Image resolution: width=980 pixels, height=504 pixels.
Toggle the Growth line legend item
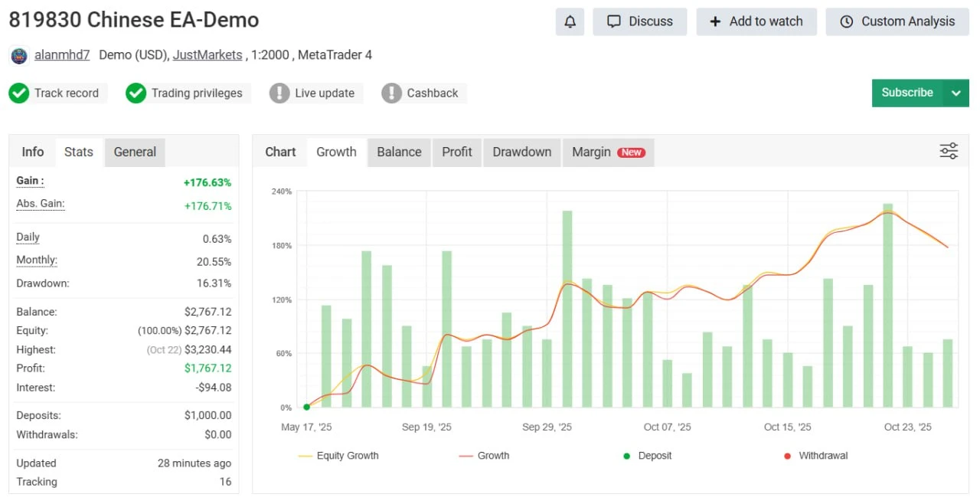pos(484,456)
